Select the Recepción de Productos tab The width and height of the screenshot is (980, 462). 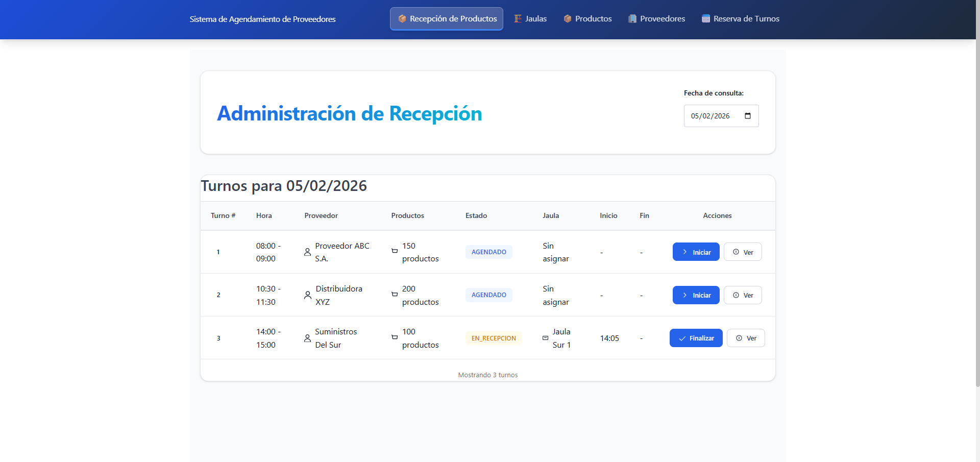[x=446, y=18]
